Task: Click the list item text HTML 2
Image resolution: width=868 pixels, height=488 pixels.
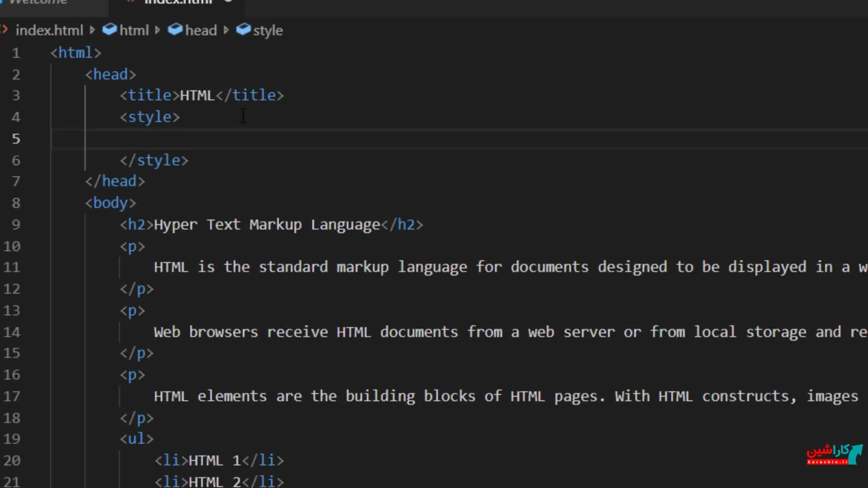Action: tap(215, 482)
